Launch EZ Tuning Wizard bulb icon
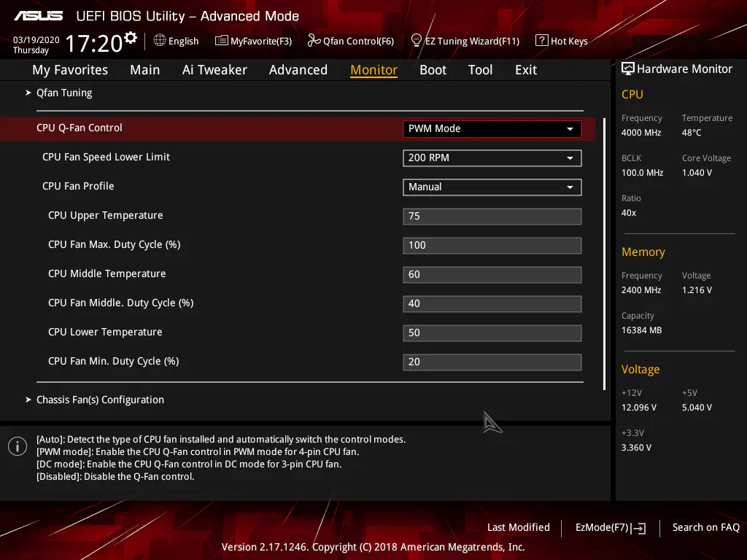747x560 pixels. [x=417, y=41]
